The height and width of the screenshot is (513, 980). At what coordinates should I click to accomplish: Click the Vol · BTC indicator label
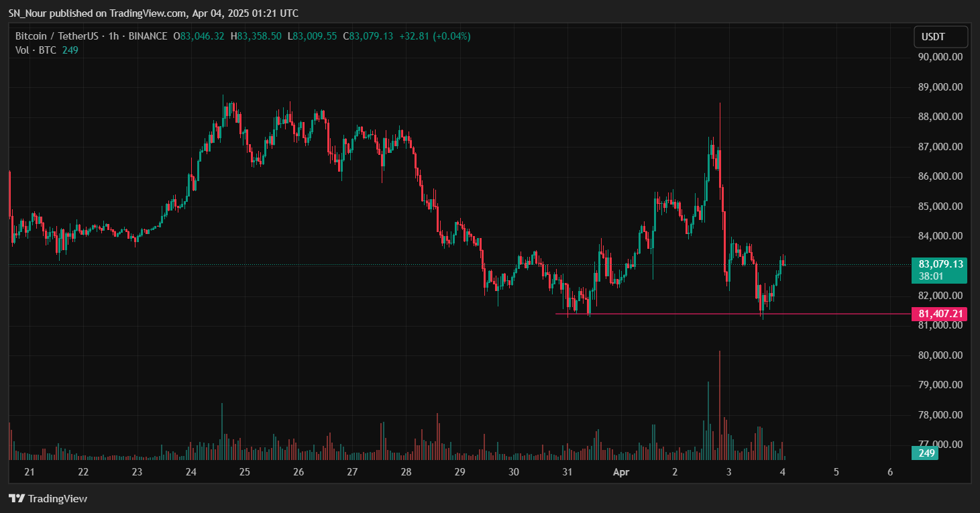tap(36, 50)
